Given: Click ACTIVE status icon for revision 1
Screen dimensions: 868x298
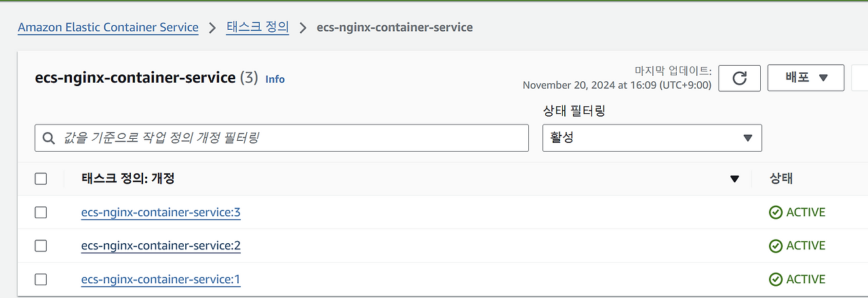Looking at the screenshot, I should [x=776, y=279].
